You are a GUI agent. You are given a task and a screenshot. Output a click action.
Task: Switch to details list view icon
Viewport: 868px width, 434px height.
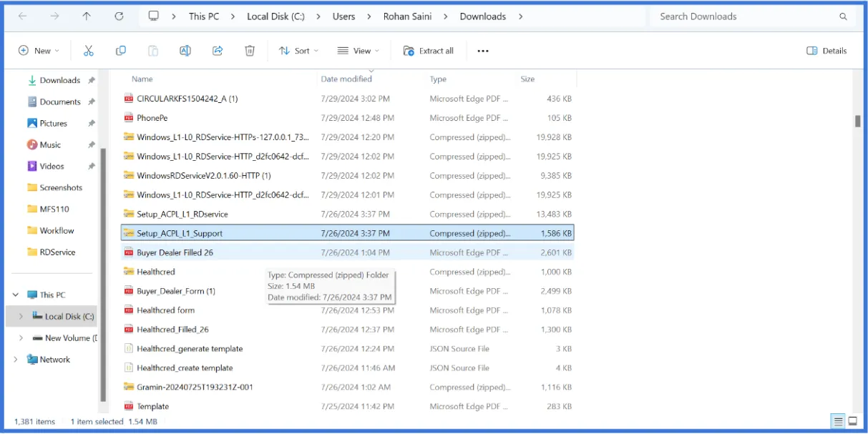[837, 421]
